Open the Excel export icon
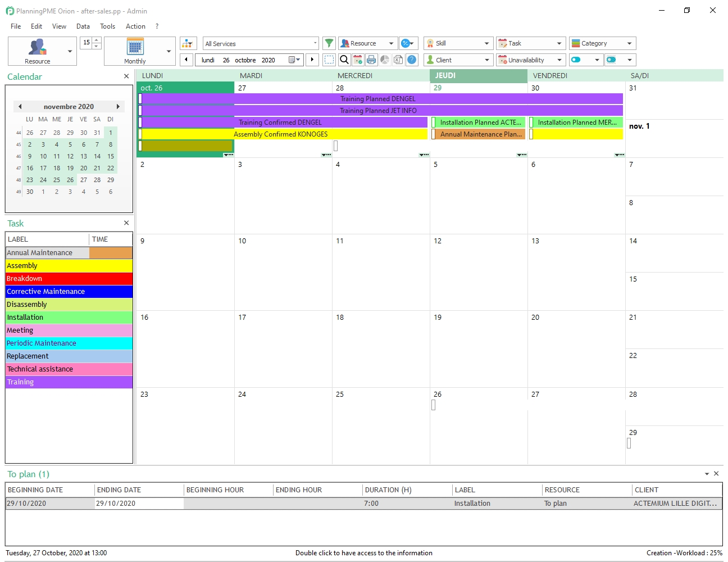 [x=398, y=60]
